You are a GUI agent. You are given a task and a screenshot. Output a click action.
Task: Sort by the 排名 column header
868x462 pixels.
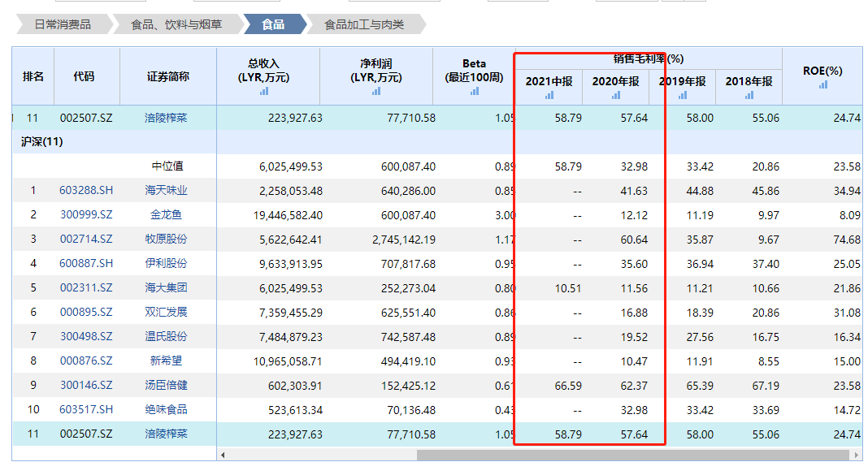click(33, 76)
